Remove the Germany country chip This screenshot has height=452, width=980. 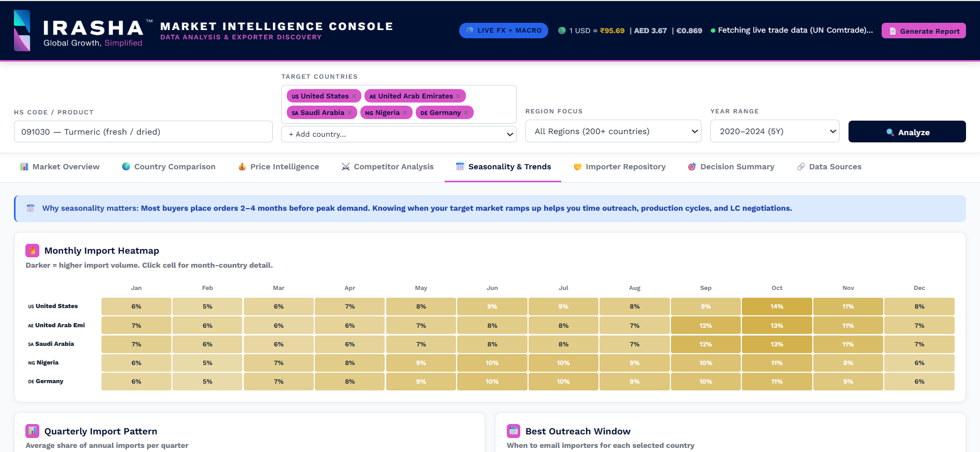click(x=466, y=113)
